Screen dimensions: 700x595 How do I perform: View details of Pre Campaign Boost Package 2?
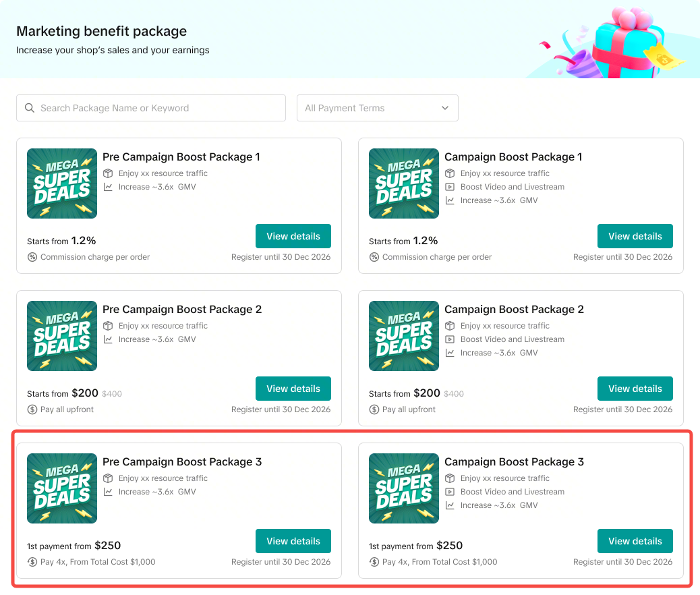pos(293,388)
